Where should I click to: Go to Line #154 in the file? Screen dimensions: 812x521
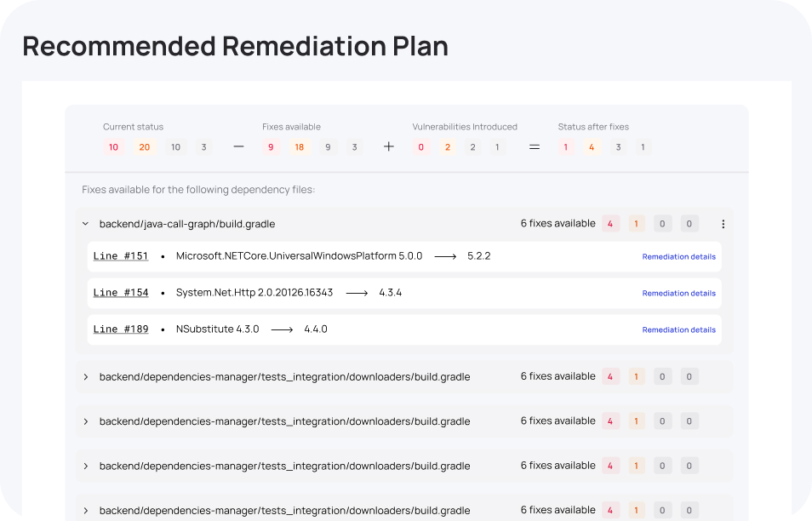click(121, 293)
